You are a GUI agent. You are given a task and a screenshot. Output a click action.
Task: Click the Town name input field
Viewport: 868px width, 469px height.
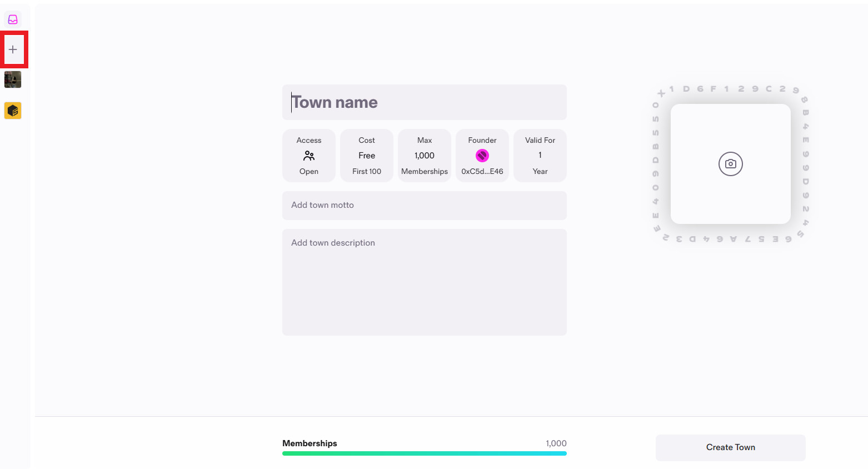(x=424, y=102)
